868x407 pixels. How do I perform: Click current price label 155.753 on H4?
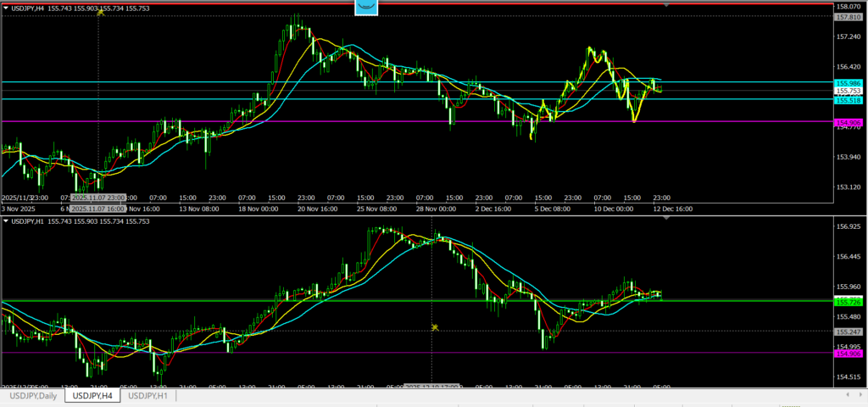849,91
